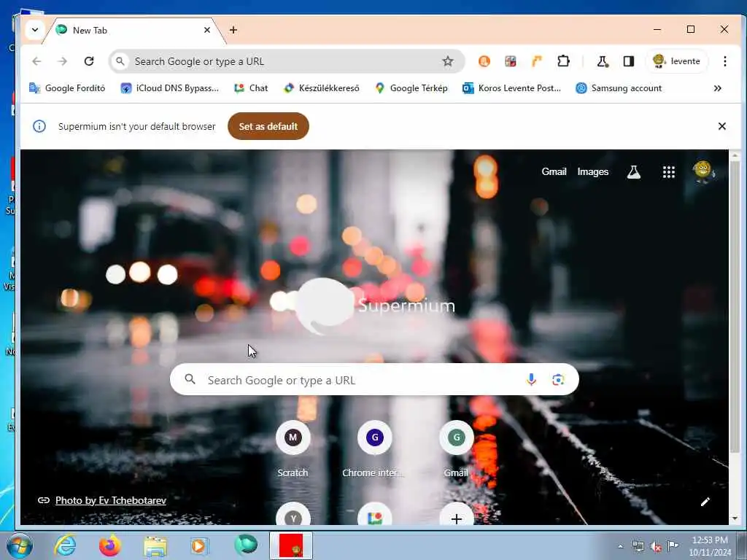Open Gmail link on new tab page

[554, 172]
